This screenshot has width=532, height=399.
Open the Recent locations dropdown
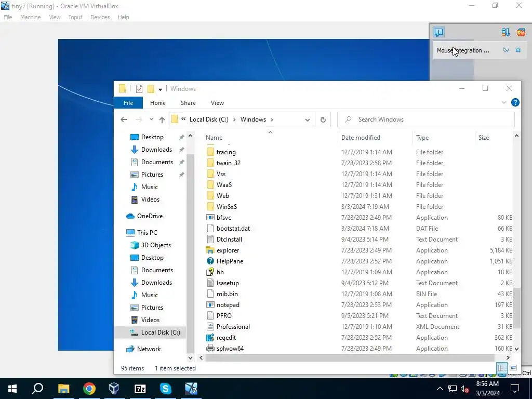(151, 119)
